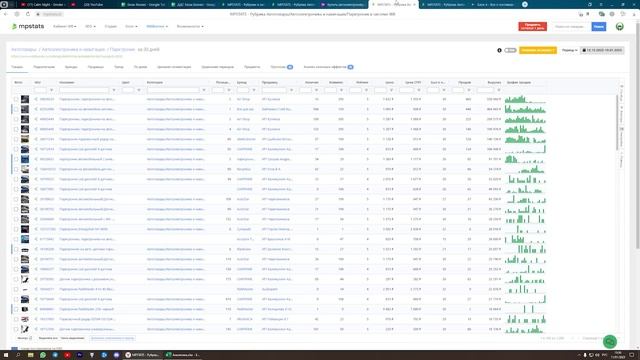Image resolution: width=640 pixels, height=360 pixels.
Task: Open the notification center icon in system tray
Action: point(631,355)
